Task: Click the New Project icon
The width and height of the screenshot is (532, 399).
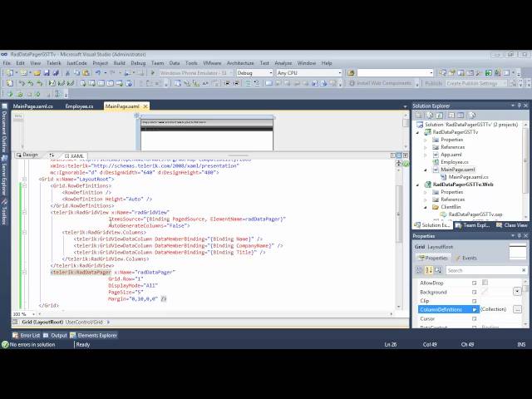Action: point(10,73)
